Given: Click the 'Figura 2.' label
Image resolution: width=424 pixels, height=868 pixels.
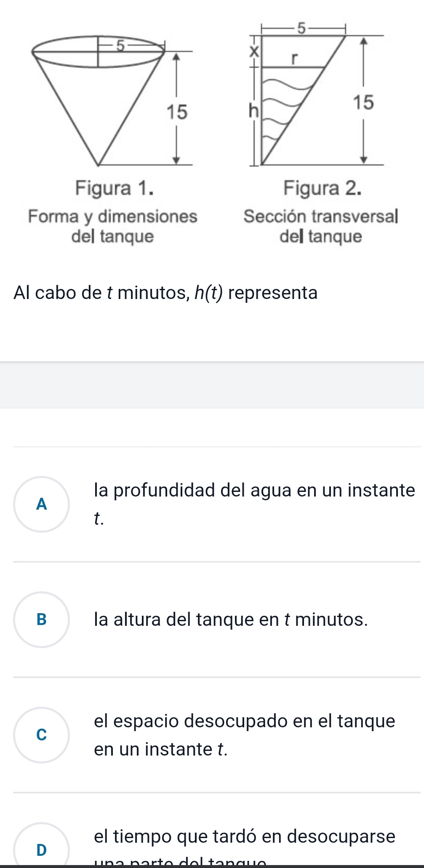Looking at the screenshot, I should [x=323, y=188].
